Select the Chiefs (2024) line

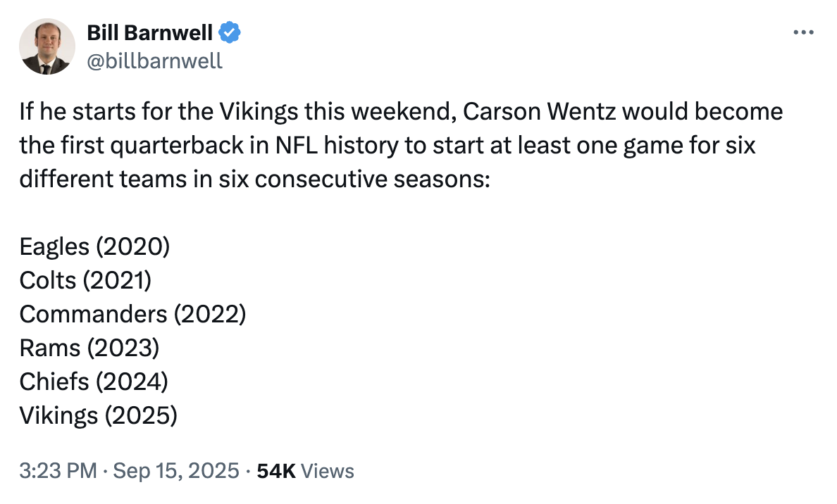click(94, 382)
